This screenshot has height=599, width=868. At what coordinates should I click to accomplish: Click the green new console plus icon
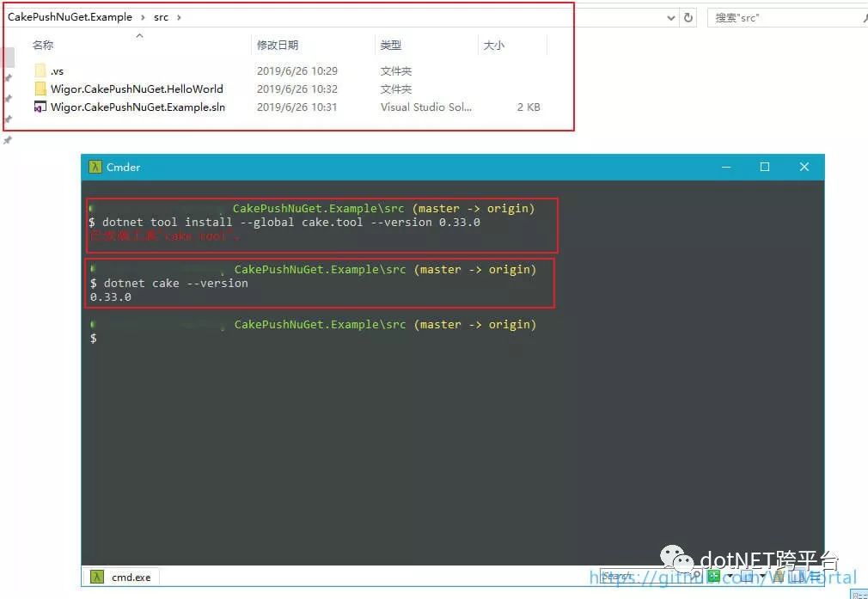click(713, 577)
